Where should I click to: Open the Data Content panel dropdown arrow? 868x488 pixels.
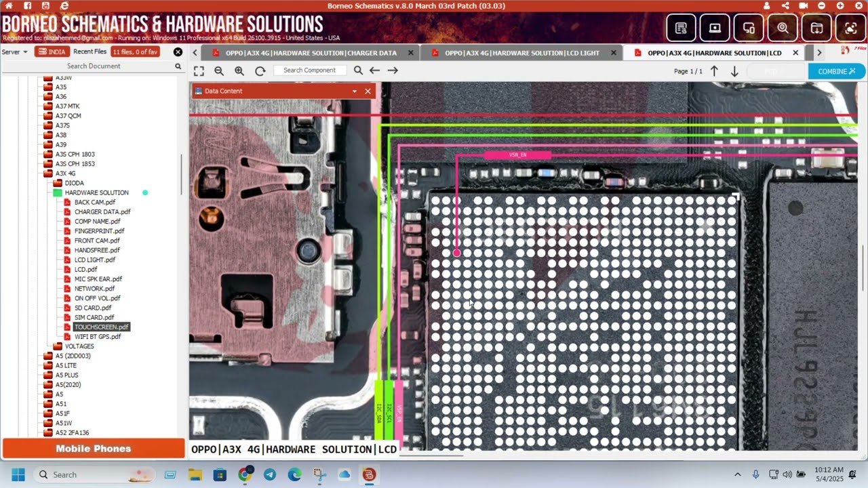point(354,91)
